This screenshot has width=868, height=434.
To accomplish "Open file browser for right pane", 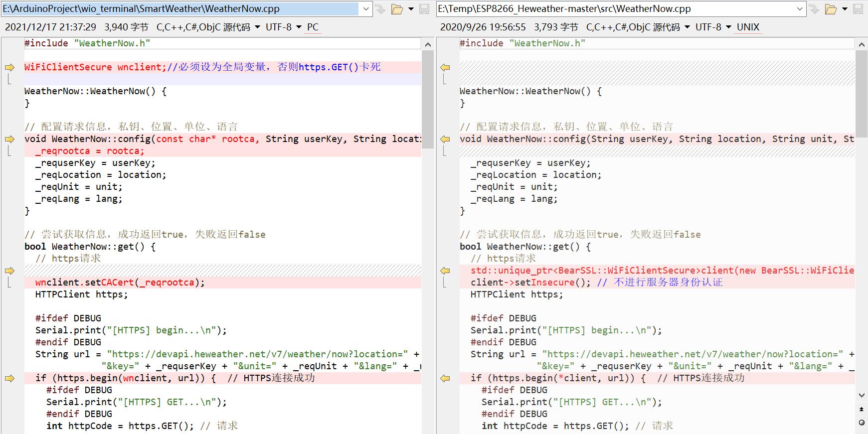I will point(831,9).
